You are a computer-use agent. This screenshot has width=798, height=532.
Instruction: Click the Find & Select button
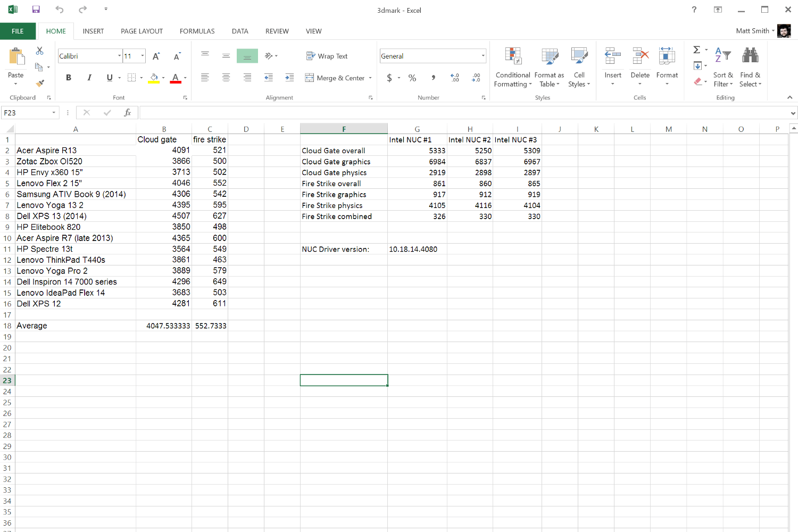click(x=750, y=68)
